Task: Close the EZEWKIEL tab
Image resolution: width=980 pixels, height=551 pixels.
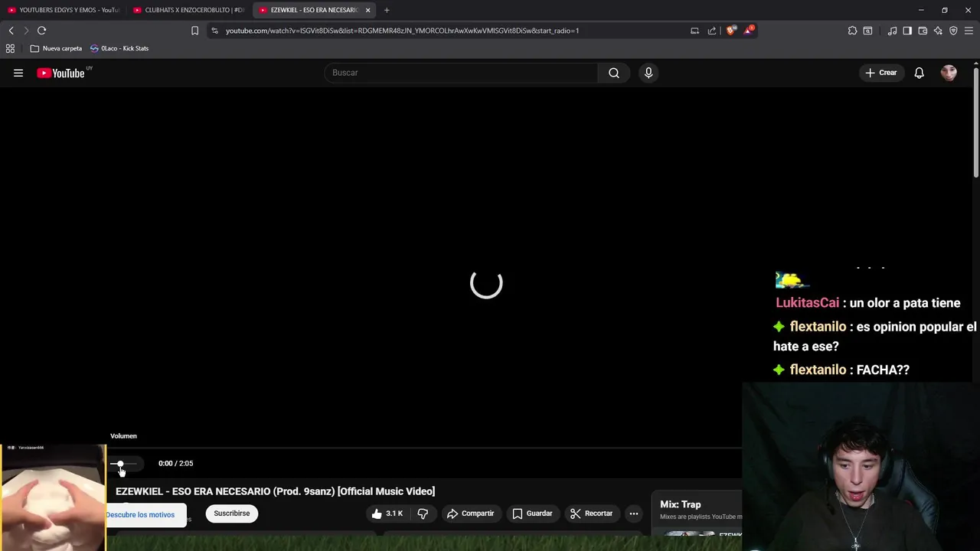Action: (368, 10)
